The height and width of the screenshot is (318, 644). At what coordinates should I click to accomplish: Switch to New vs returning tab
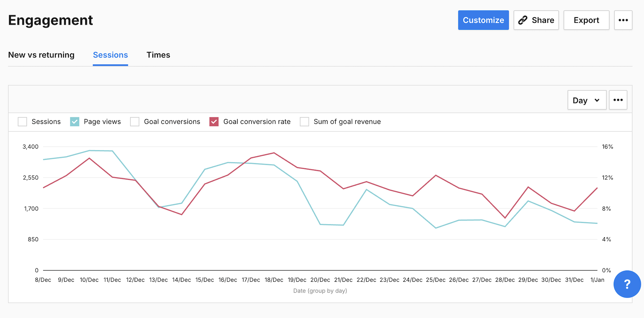pos(41,55)
